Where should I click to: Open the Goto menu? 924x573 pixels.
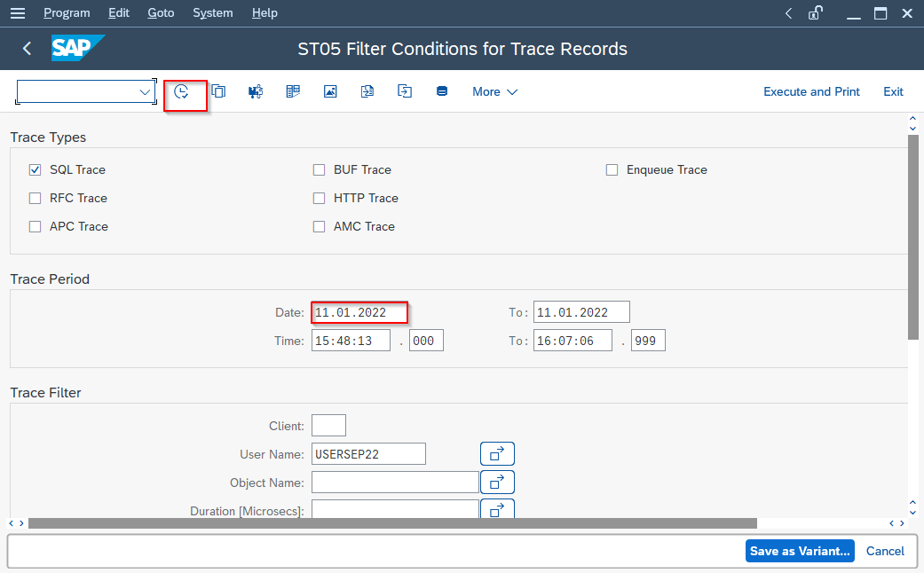[161, 13]
